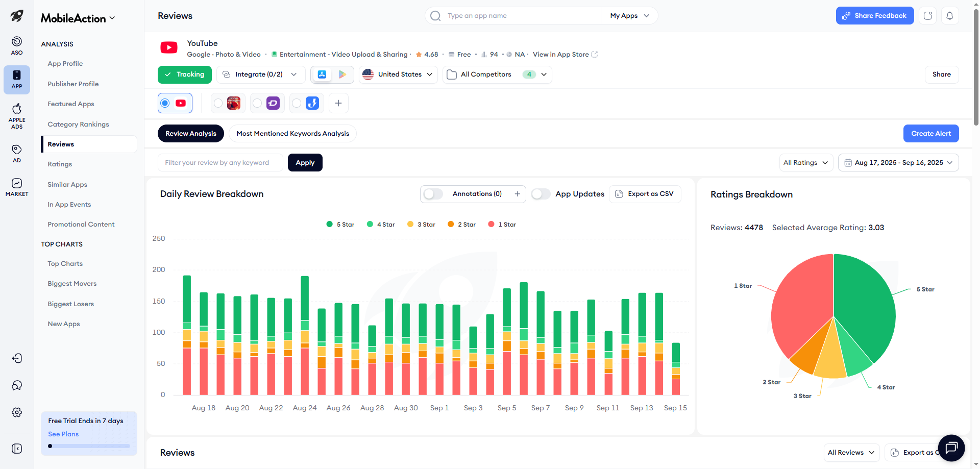Go to Category Rankings in sidebar
Screen dimensions: 980x469
pyautogui.click(x=78, y=124)
